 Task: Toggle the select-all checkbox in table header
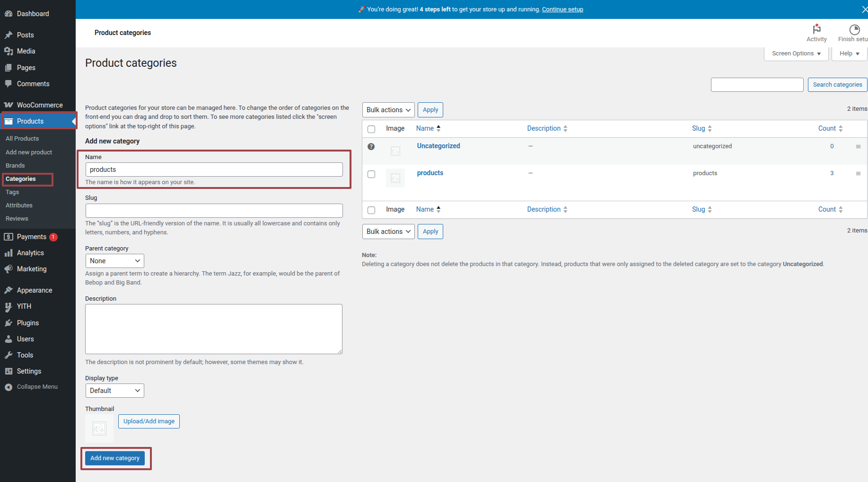[x=371, y=129]
